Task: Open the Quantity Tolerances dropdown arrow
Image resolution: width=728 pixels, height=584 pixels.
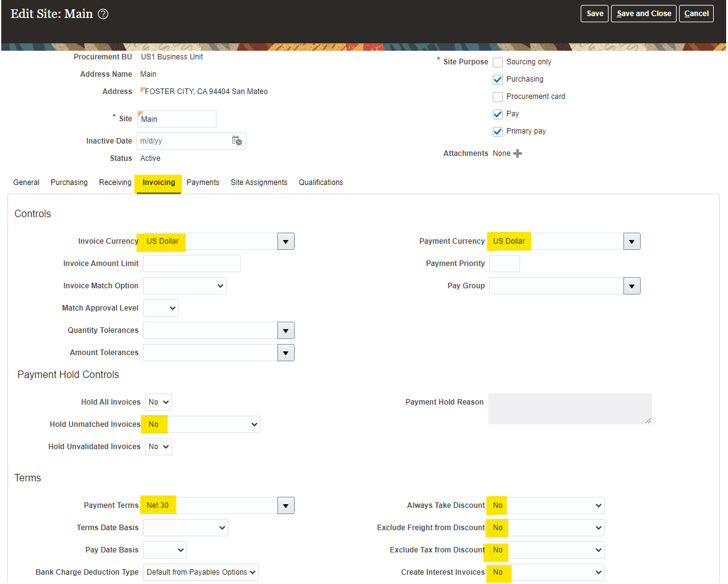Action: click(285, 330)
